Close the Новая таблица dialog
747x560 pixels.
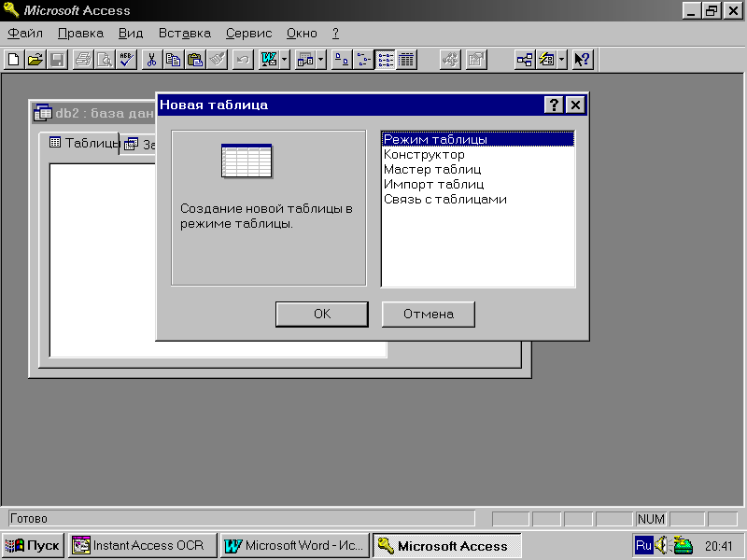point(575,105)
